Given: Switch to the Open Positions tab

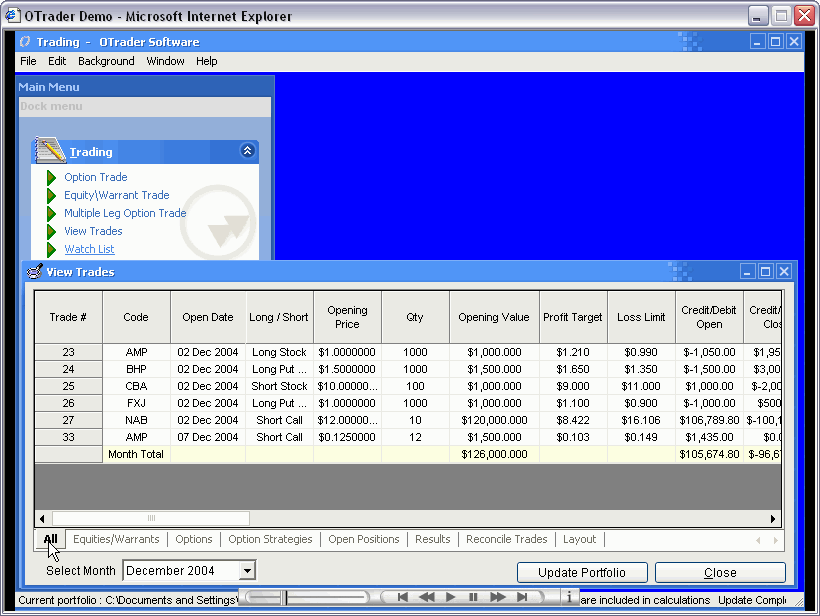Looking at the screenshot, I should pos(364,539).
